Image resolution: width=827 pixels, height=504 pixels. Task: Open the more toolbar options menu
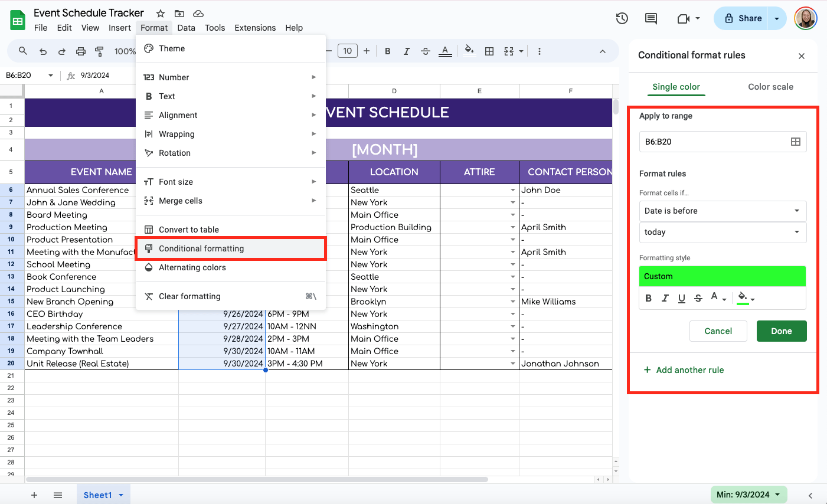(x=540, y=51)
